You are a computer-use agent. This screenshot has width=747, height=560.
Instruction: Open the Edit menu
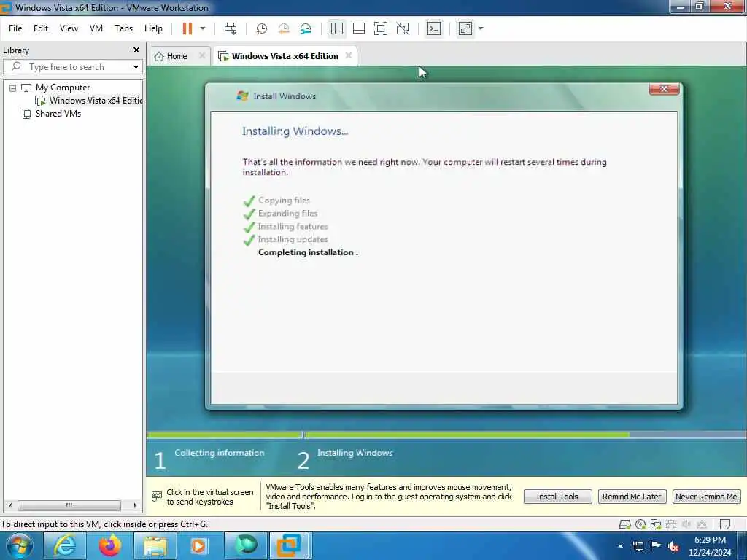41,28
